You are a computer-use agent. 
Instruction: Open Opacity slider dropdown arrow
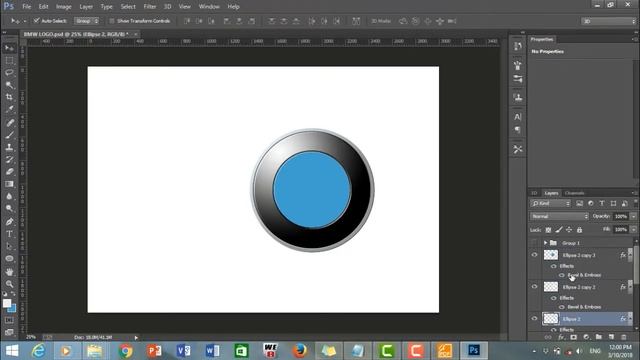633,216
